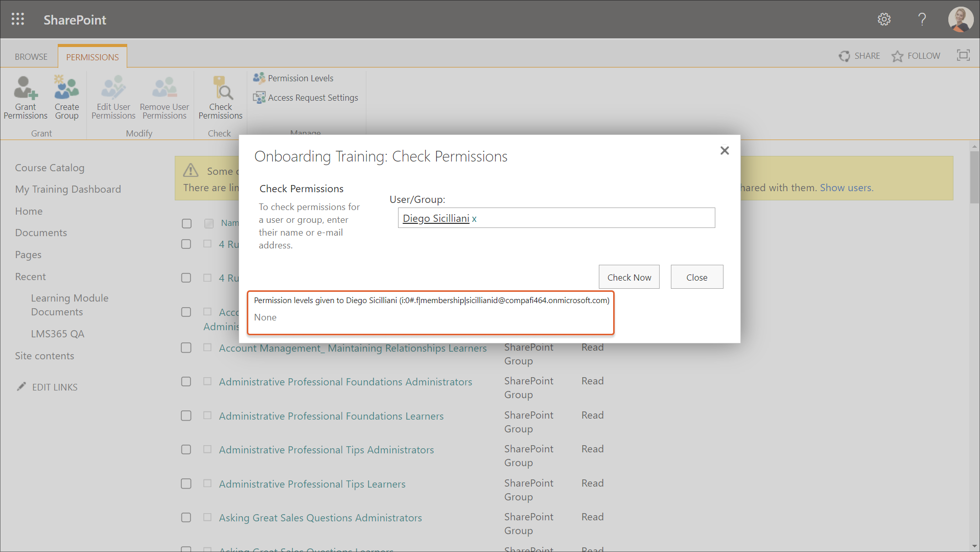Viewport: 980px width, 552px height.
Task: Select the PERMISSIONS ribbon tab
Action: (x=92, y=57)
